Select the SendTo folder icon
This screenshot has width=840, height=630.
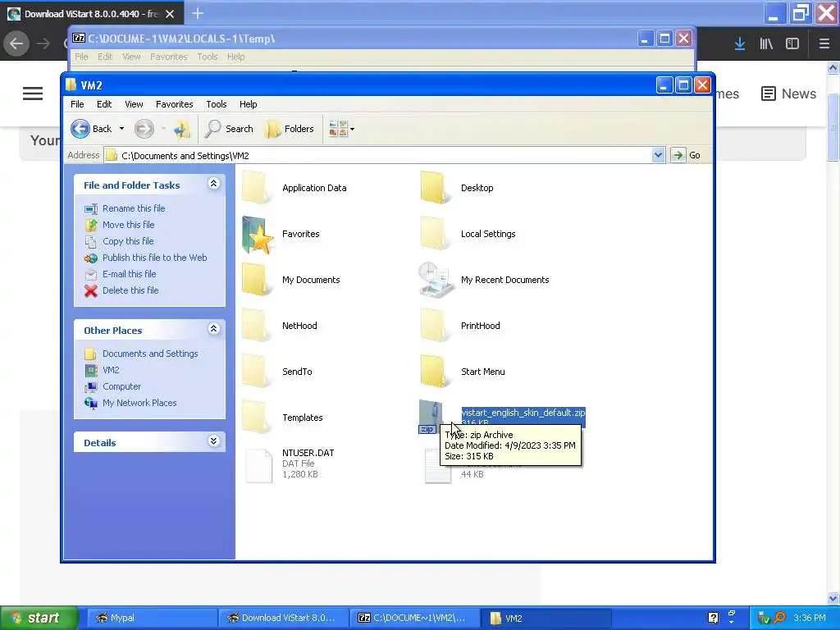tap(256, 372)
